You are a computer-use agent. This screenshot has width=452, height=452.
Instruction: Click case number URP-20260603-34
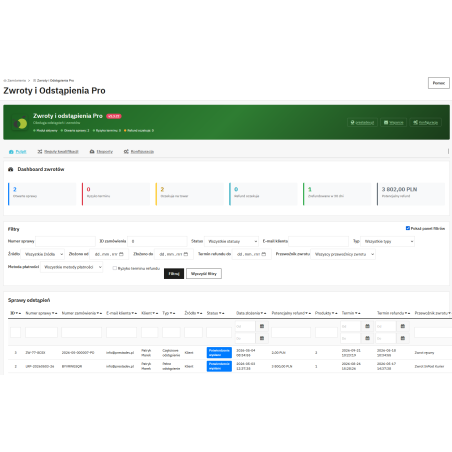(40, 366)
